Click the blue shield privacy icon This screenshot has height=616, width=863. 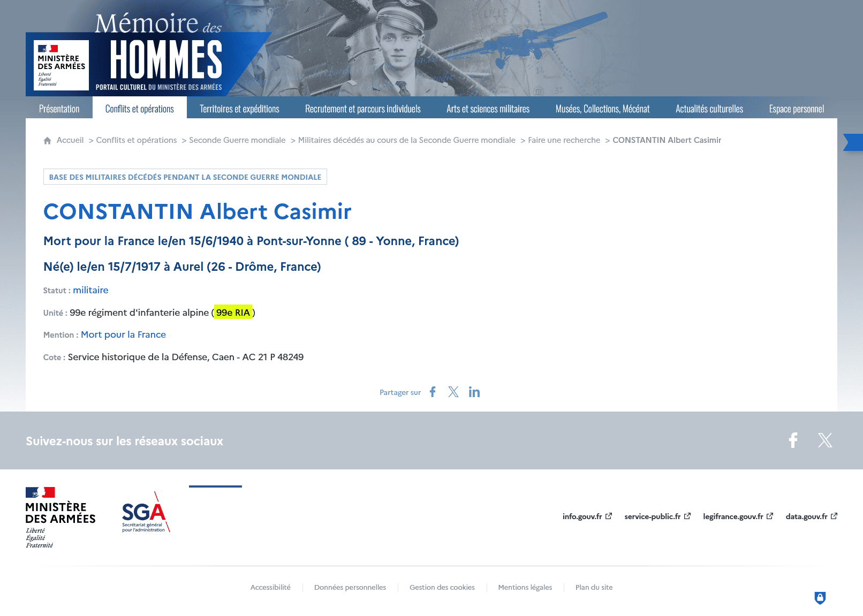[820, 598]
